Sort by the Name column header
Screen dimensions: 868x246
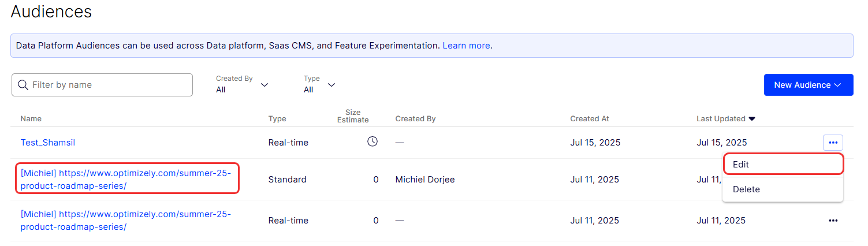point(31,119)
